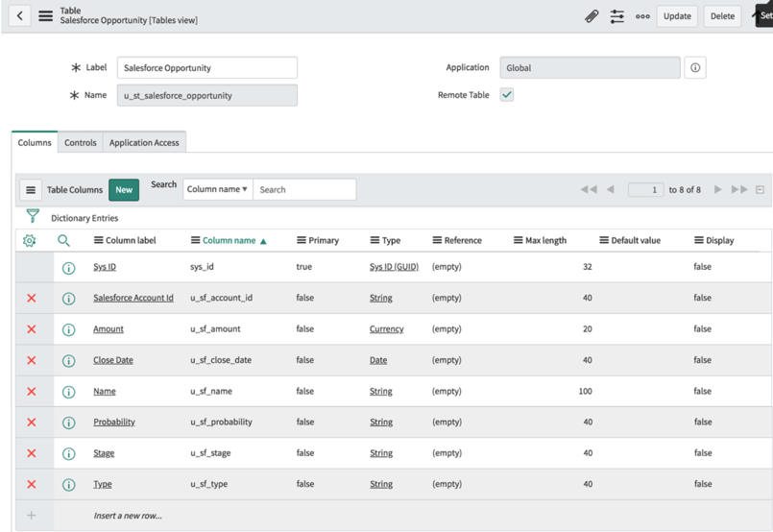Open Column label header menu

coord(99,240)
